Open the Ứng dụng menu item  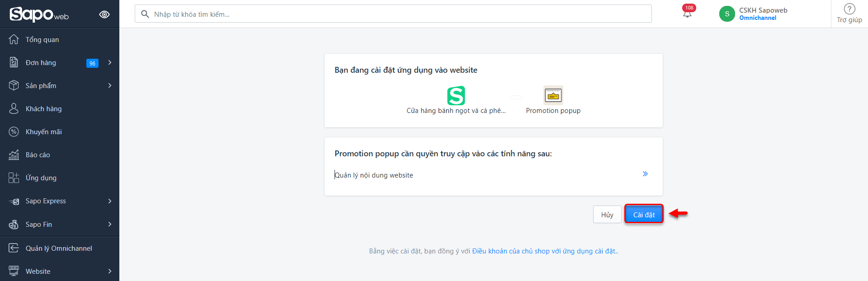(60, 178)
